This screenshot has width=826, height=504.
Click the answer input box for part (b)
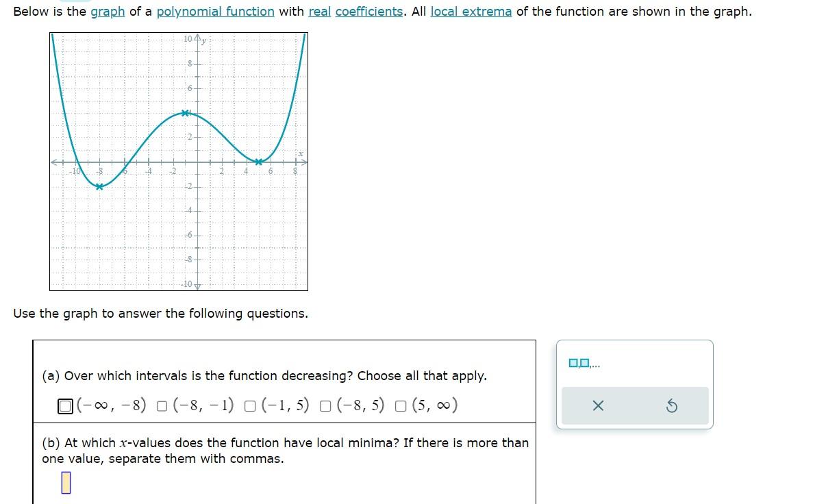66,484
